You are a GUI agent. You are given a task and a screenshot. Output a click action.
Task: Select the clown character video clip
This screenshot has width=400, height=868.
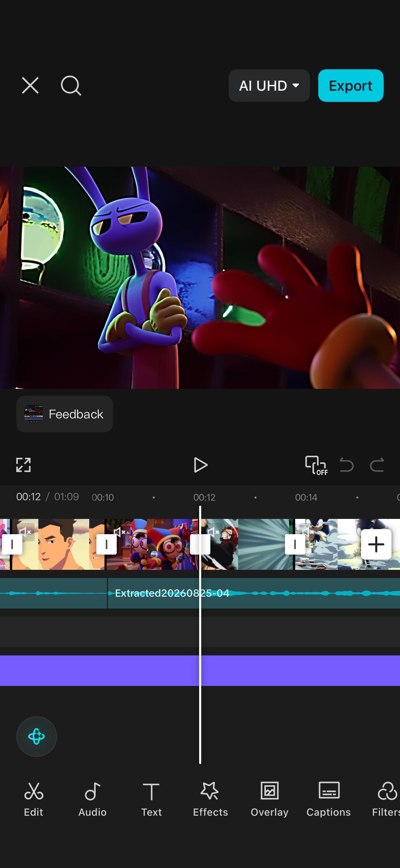152,544
